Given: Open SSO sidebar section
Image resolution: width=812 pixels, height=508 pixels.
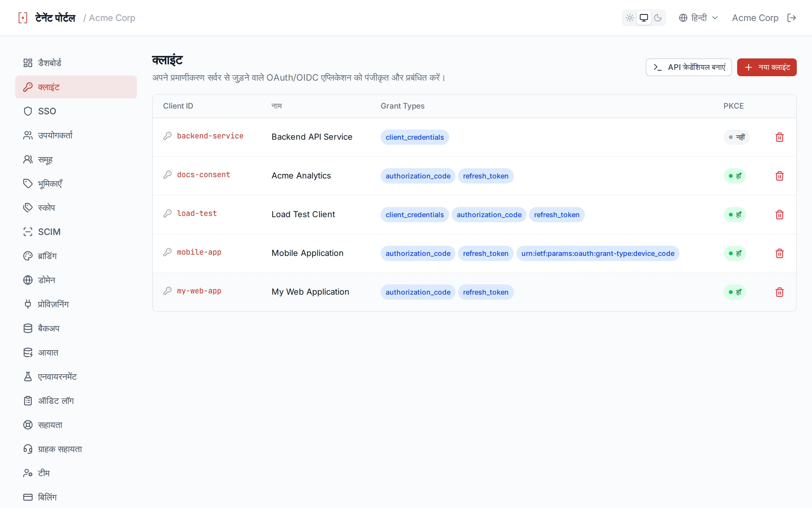Looking at the screenshot, I should (x=76, y=111).
